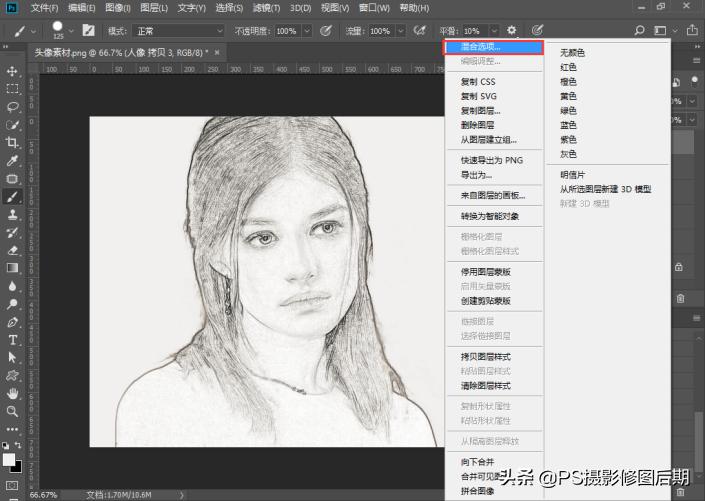Select the custom Shape tool
The image size is (705, 501).
point(12,376)
